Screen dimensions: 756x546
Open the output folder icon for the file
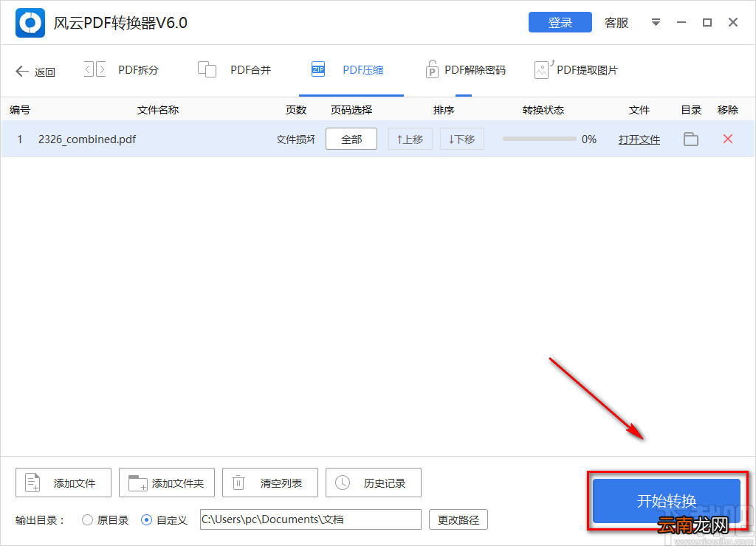(x=691, y=139)
